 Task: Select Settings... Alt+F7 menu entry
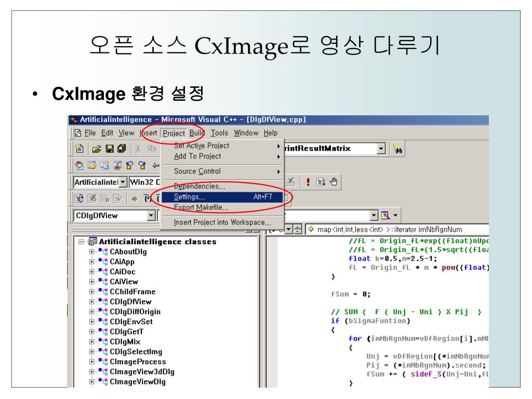[x=222, y=197]
